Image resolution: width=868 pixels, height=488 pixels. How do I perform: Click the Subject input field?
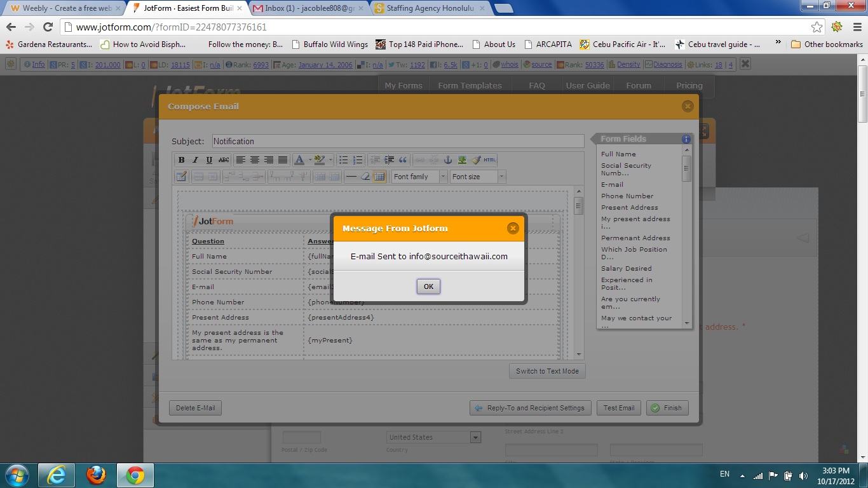pos(398,142)
